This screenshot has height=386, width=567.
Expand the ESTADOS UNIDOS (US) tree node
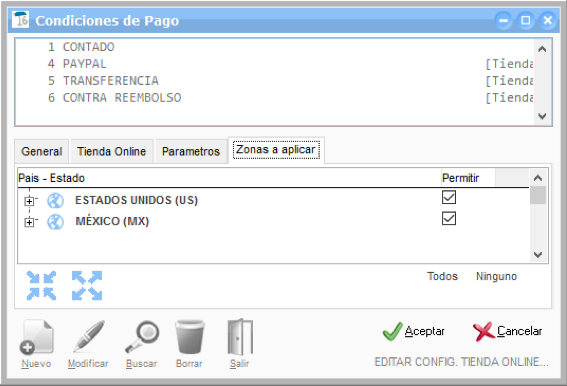coord(29,201)
